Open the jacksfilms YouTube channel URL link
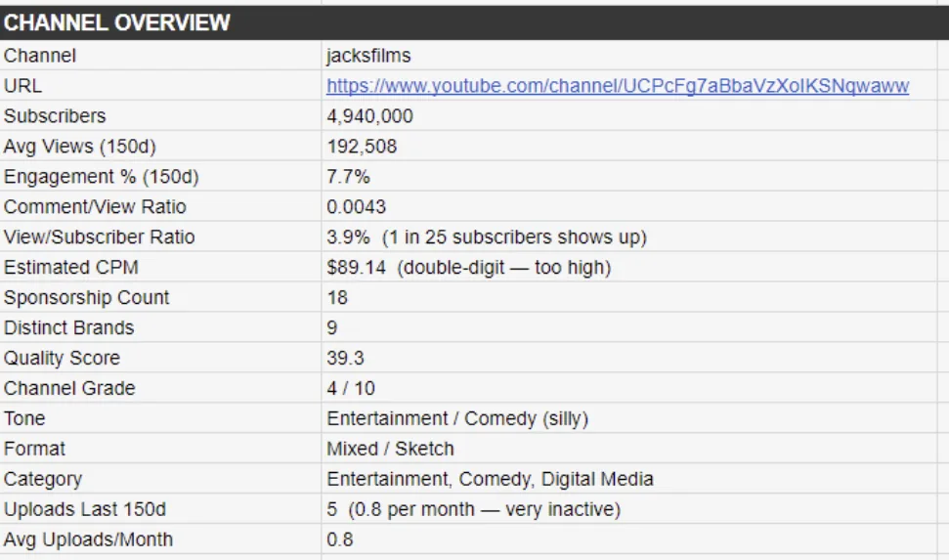The image size is (949, 560). [618, 86]
